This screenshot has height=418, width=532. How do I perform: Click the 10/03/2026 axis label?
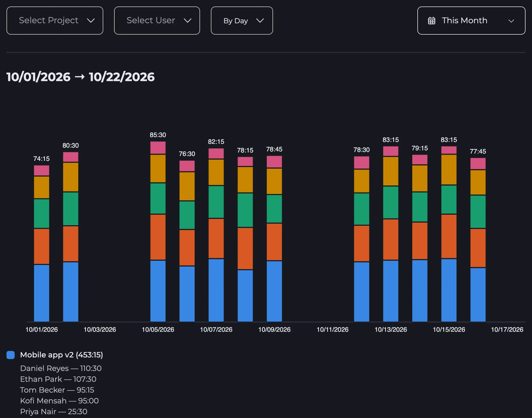(100, 330)
